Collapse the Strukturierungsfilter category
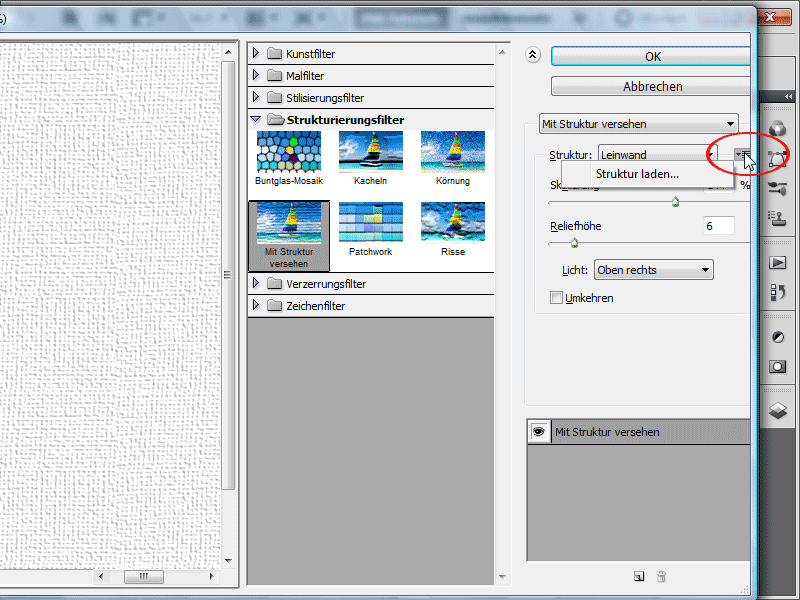The height and width of the screenshot is (600, 800). tap(256, 119)
